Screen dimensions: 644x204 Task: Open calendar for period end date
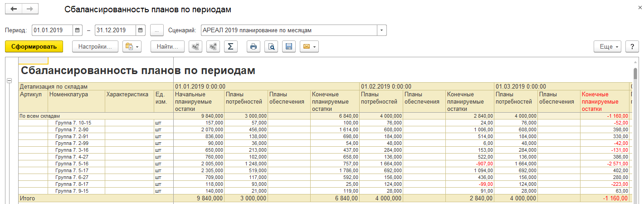[x=141, y=30]
